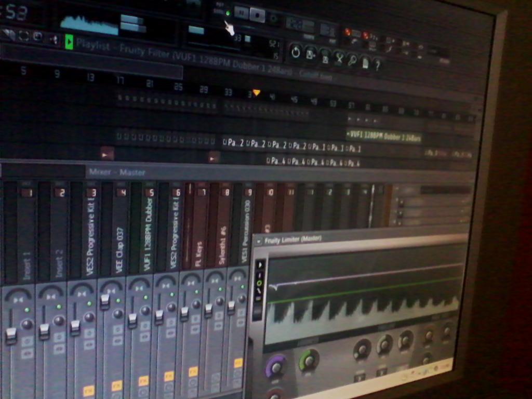Toggle FX button on VES1 Percussion track
The width and height of the screenshot is (532, 399).
pyautogui.click(x=238, y=363)
